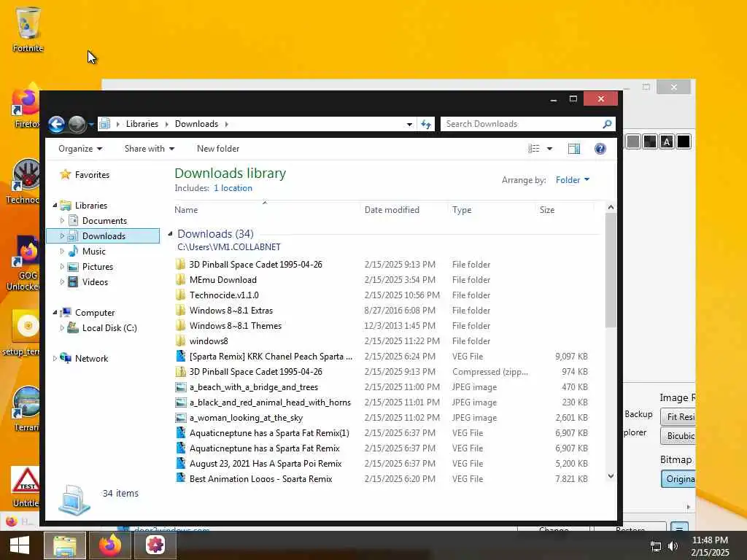Select a_woman_looking_at_the_sky image
747x560 pixels.
click(x=246, y=418)
